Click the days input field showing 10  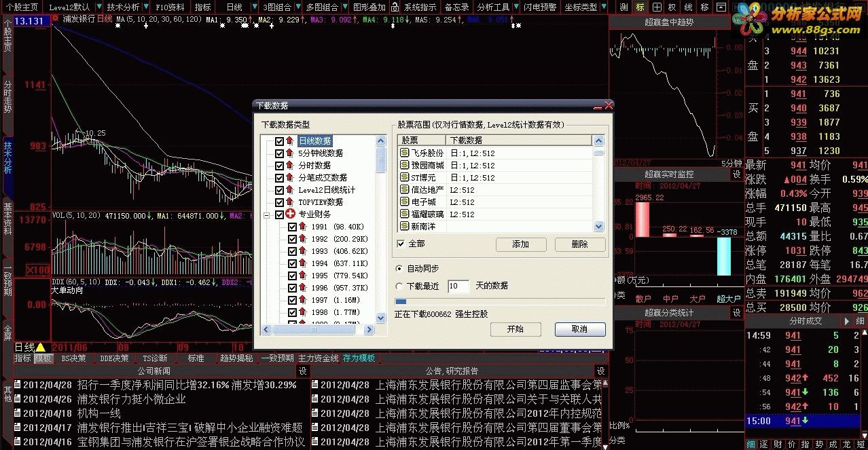(458, 286)
